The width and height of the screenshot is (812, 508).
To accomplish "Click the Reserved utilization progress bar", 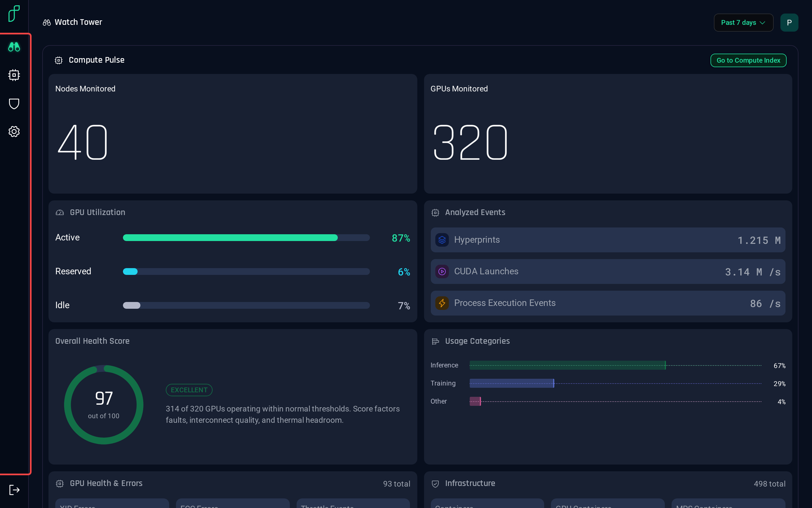I will coord(246,271).
